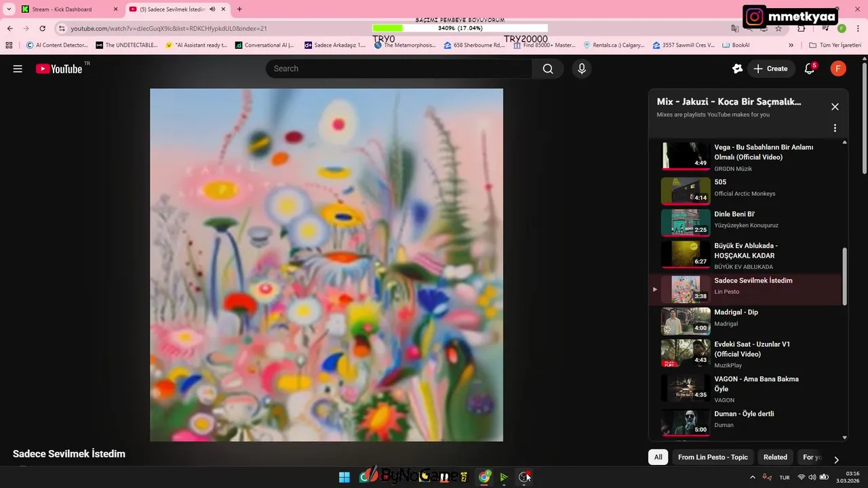Open the Chrome apps grid in bookmarks bar
The height and width of the screenshot is (488, 868).
click(x=9, y=45)
